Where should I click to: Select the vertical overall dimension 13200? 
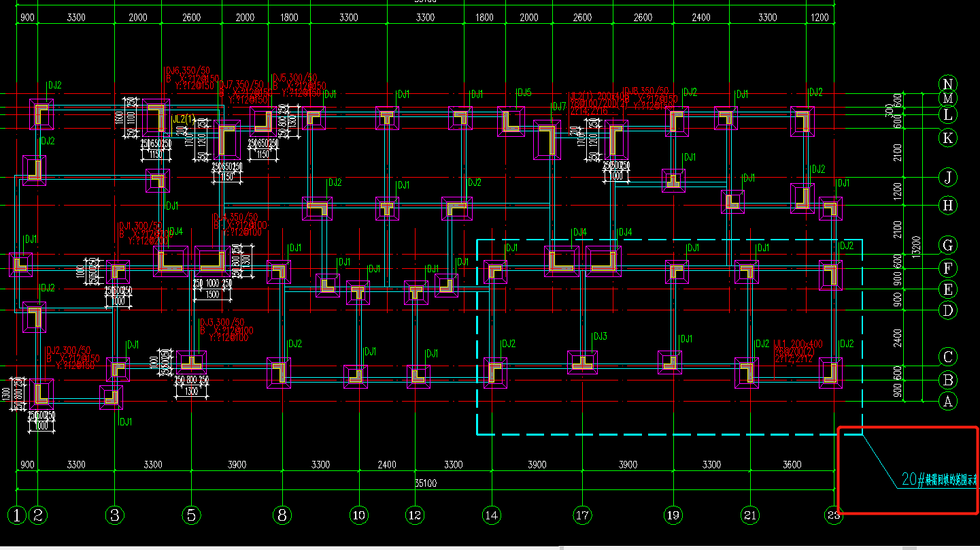916,247
